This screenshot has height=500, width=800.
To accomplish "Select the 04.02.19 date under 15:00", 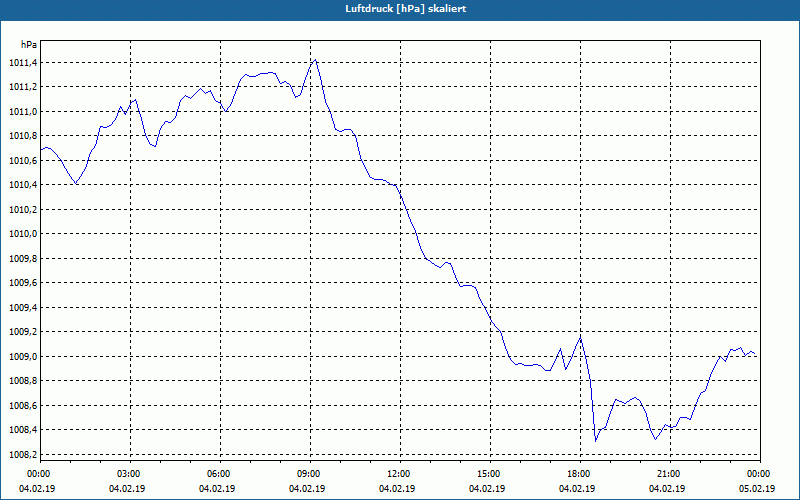I will [x=487, y=489].
